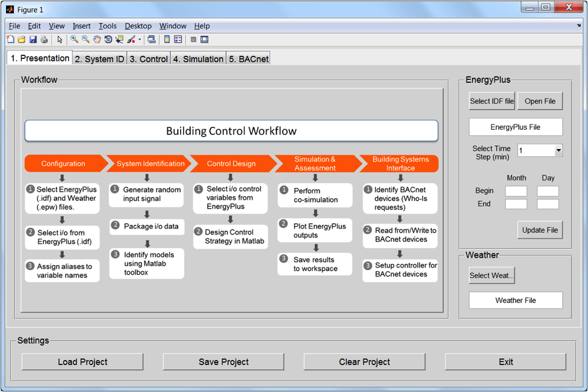Click the dock figure arrow in menu bar
The height and width of the screenshot is (392, 588).
[x=579, y=25]
